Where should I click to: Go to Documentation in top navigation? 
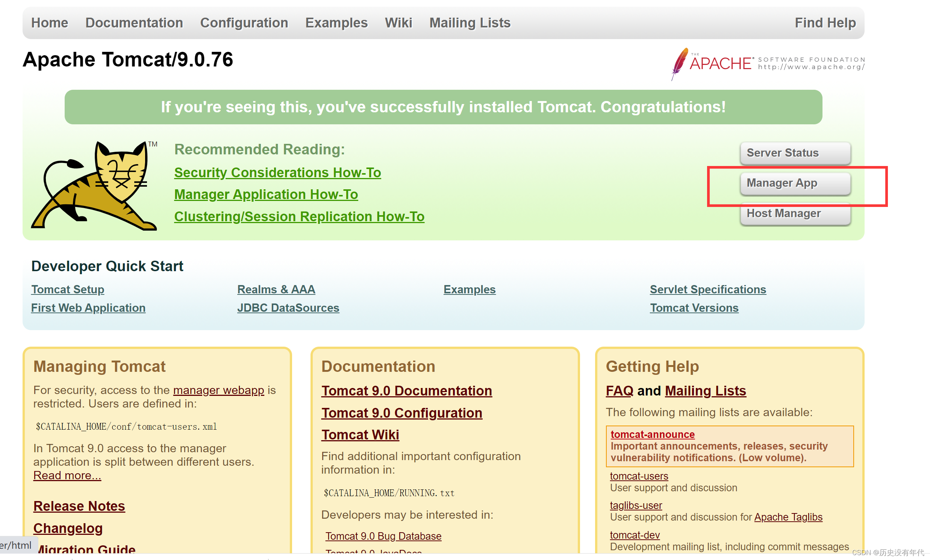click(x=134, y=23)
